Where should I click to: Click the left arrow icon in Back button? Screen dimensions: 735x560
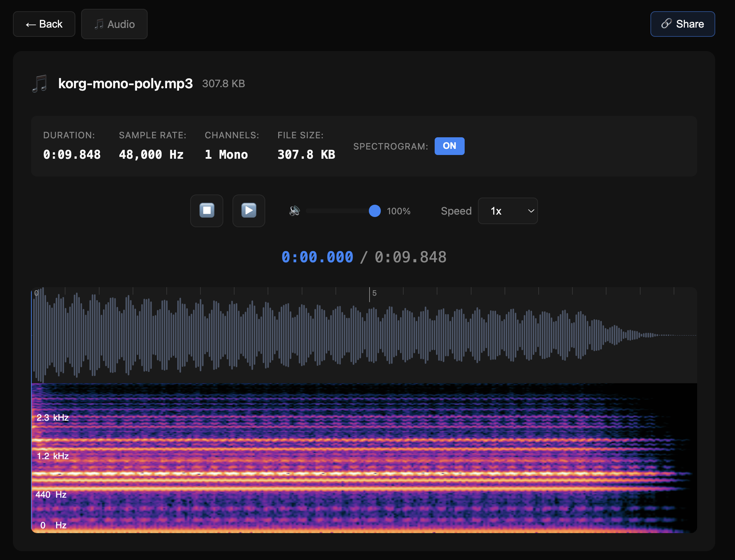point(31,24)
